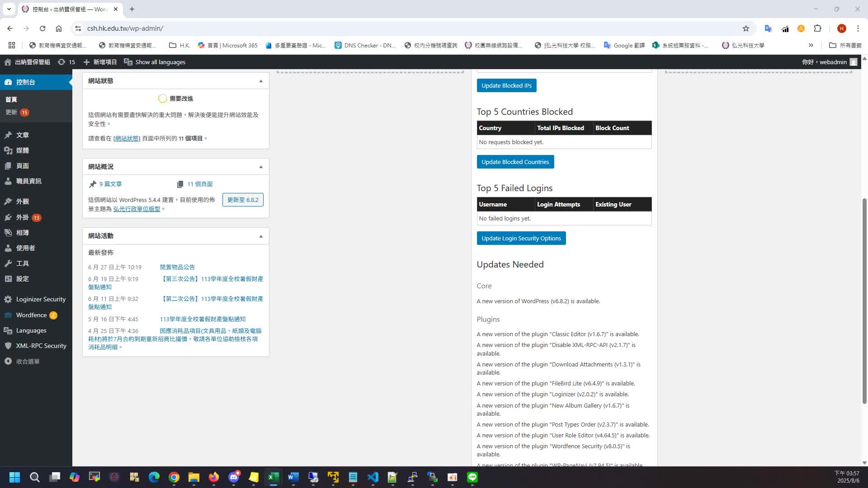This screenshot has width=868, height=488.
Task: Click 更新至 6.8.2 button
Action: click(243, 200)
